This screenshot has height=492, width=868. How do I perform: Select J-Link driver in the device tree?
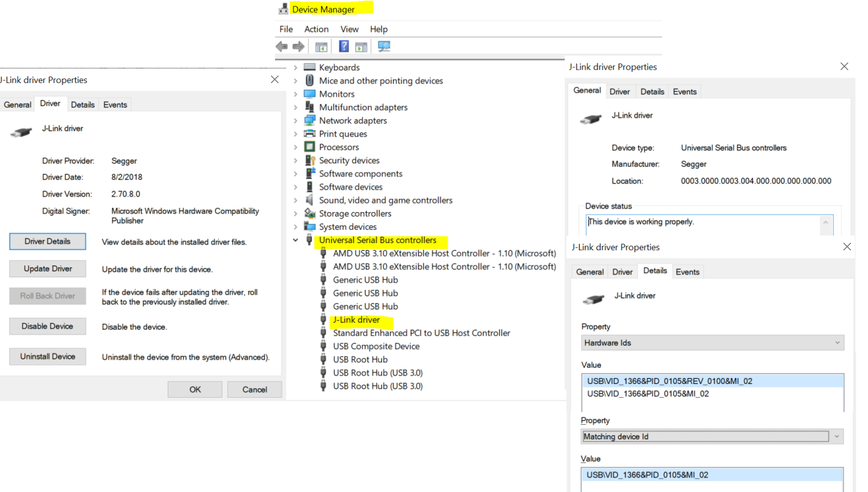pyautogui.click(x=356, y=320)
